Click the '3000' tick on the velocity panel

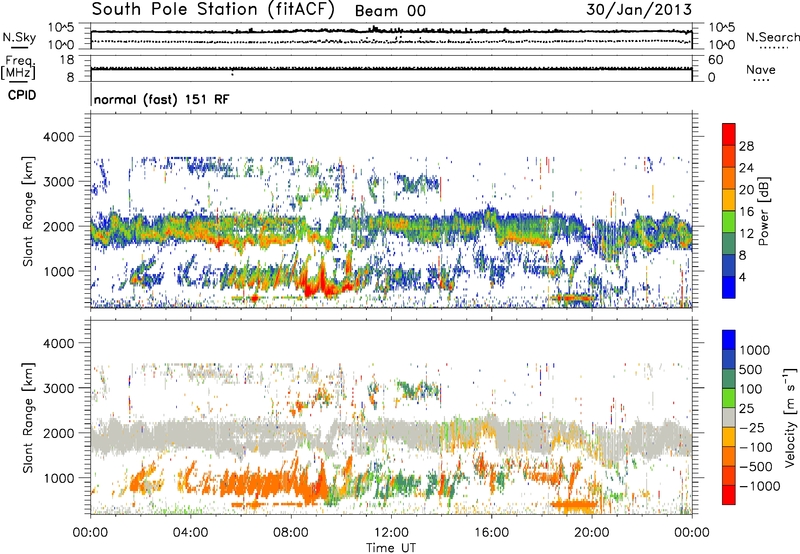point(59,388)
